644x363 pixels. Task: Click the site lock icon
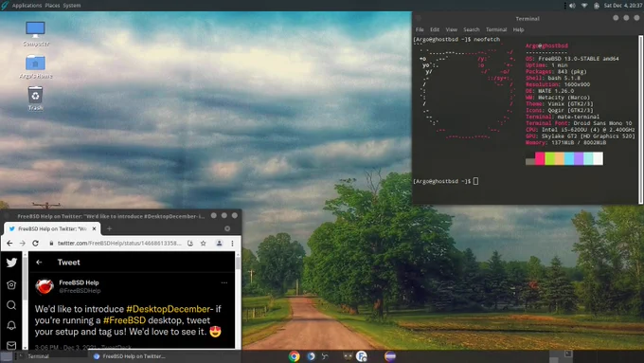click(x=51, y=244)
